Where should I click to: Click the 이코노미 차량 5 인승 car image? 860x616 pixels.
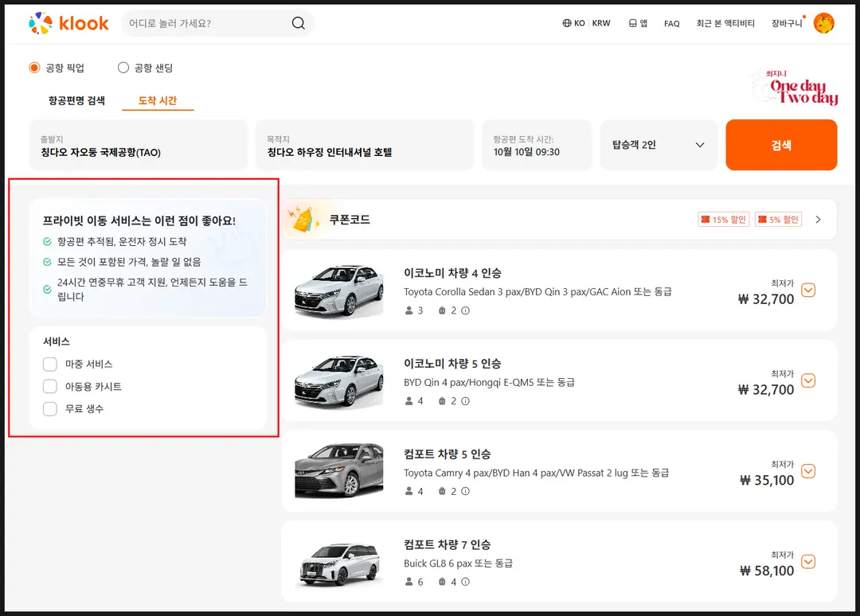pos(339,381)
